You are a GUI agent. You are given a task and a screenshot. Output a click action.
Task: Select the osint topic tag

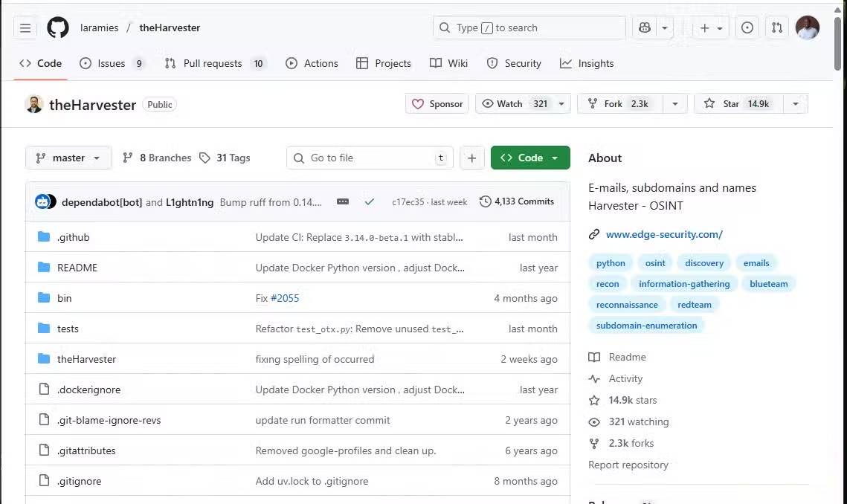pos(655,263)
